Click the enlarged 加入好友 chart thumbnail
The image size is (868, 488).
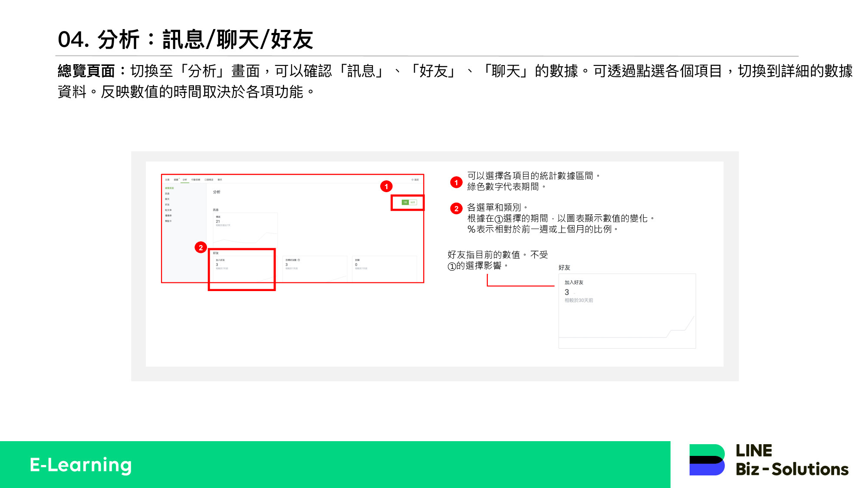pyautogui.click(x=627, y=311)
